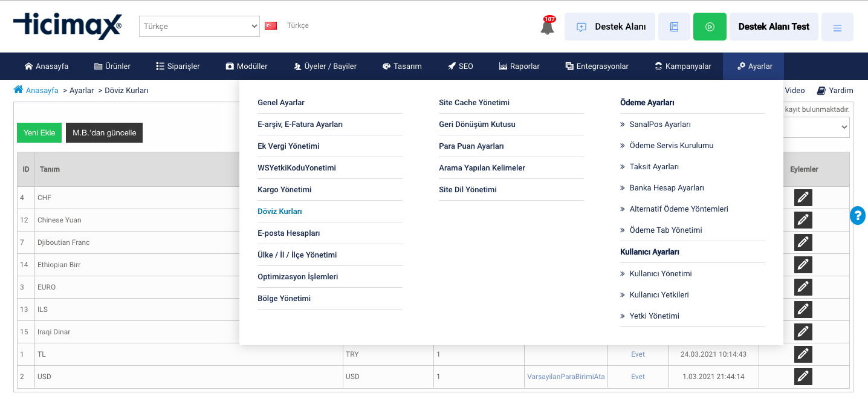Screen dimensions: 868x399
Task: Select Bölge Yönetimi
Action: tap(284, 299)
